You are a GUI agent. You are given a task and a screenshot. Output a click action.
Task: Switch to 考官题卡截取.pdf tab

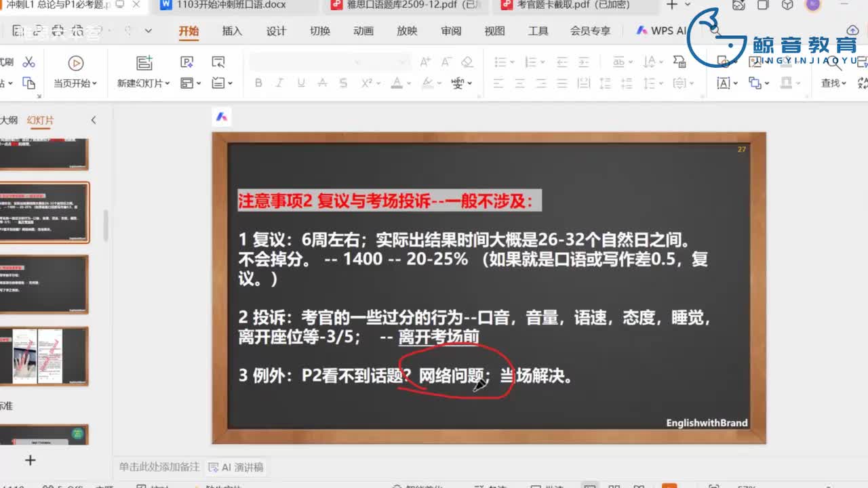pos(576,6)
